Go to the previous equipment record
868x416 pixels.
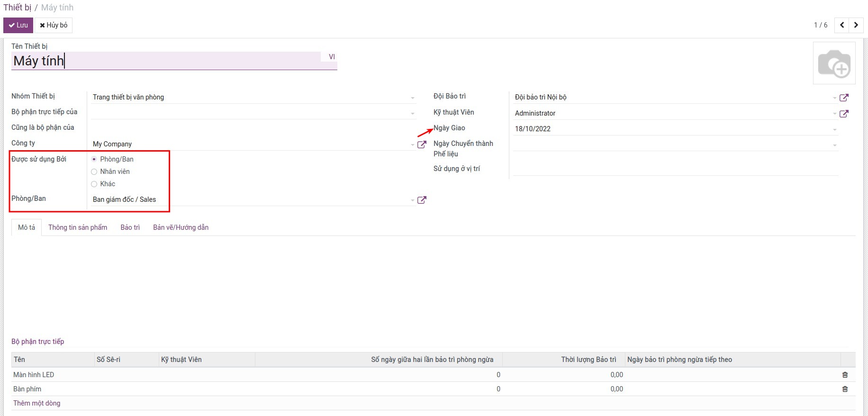coord(842,25)
